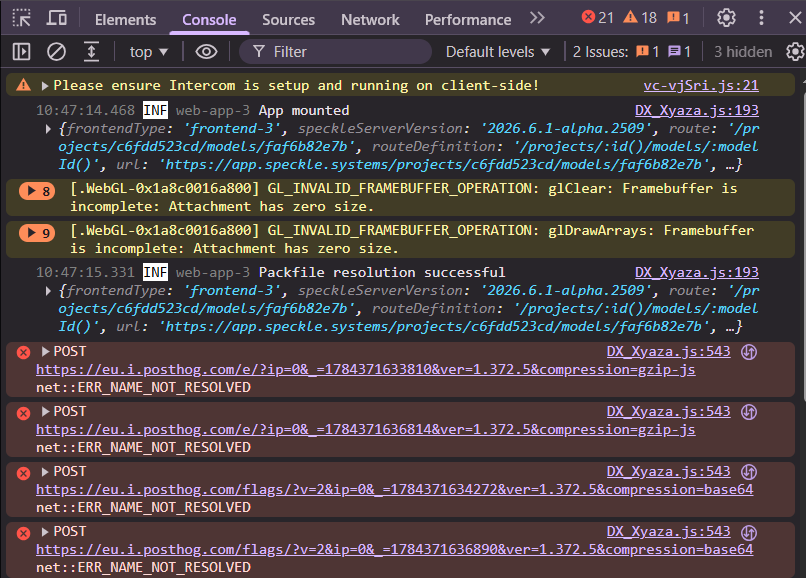
Task: Open DX_Xyaza.js:543 link for 1784371636814 request
Action: (668, 411)
